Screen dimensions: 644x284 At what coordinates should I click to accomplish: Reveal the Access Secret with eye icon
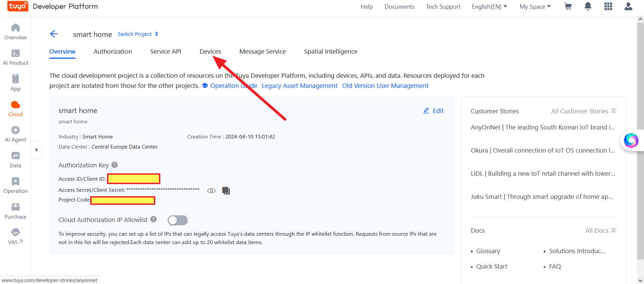point(211,190)
